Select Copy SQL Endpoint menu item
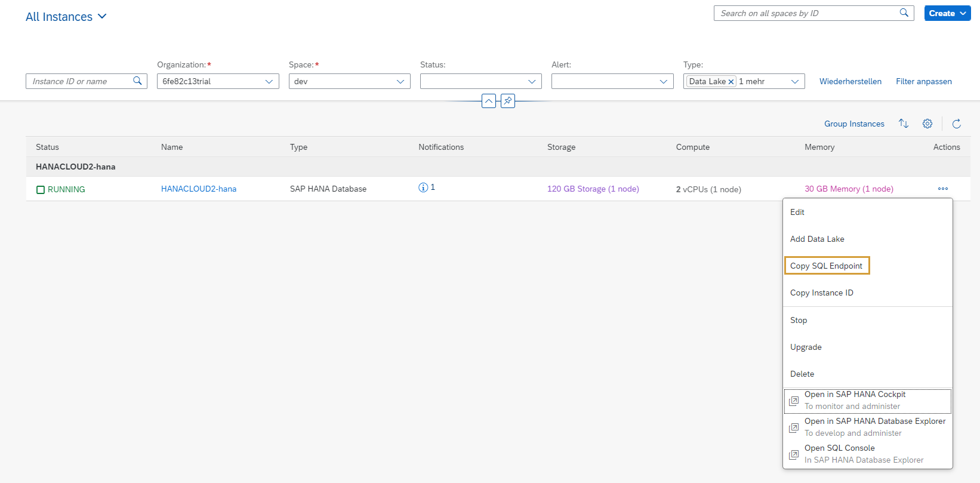Image resolution: width=980 pixels, height=483 pixels. [826, 266]
